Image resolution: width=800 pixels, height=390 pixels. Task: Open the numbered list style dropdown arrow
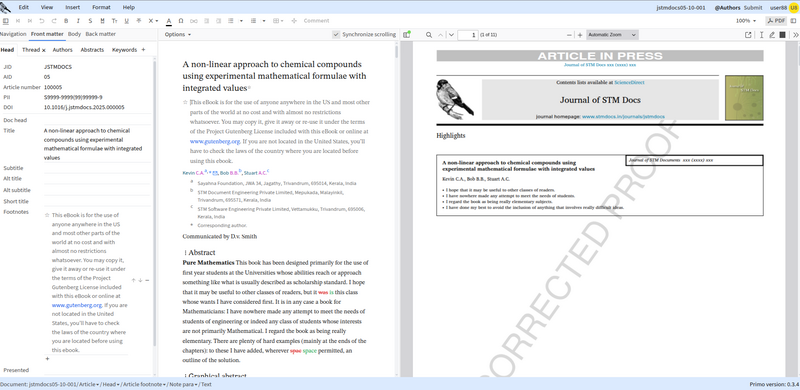[264, 21]
